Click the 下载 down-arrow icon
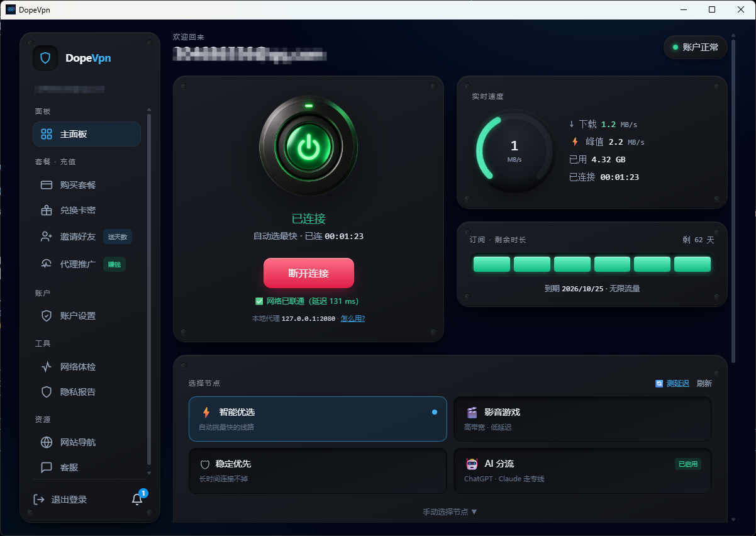Image resolution: width=756 pixels, height=536 pixels. (572, 124)
